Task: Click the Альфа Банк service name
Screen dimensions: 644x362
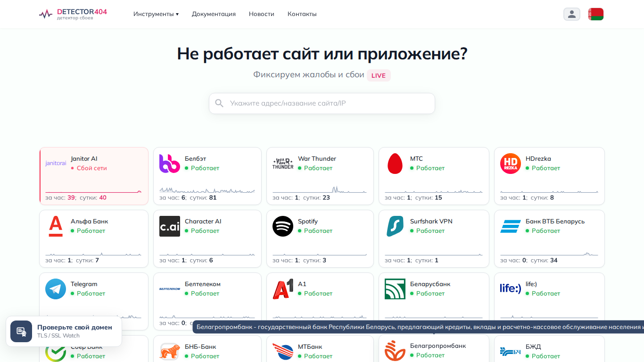Action: point(90,222)
